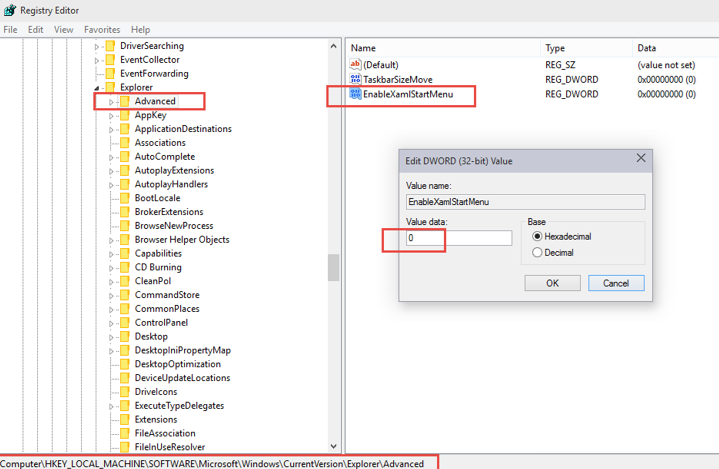
Task: Select the EnableXamlStartMenu DWORD icon
Action: pyautogui.click(x=355, y=94)
